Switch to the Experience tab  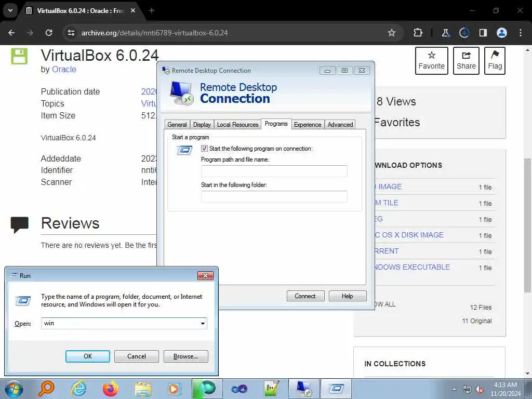(x=308, y=125)
